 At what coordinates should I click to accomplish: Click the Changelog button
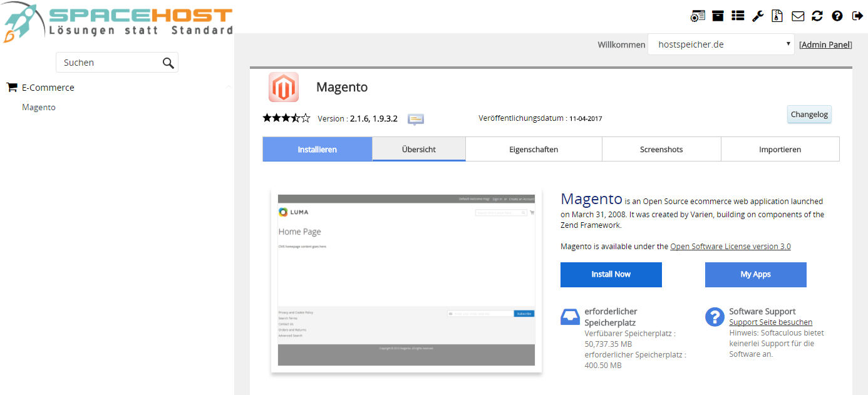pos(809,114)
